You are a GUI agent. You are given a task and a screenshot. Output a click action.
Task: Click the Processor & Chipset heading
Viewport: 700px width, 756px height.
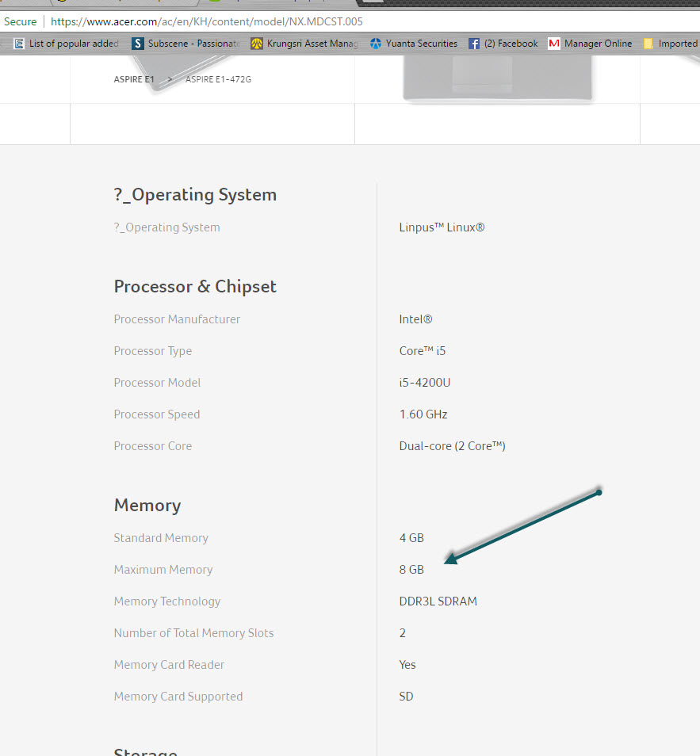(x=195, y=286)
